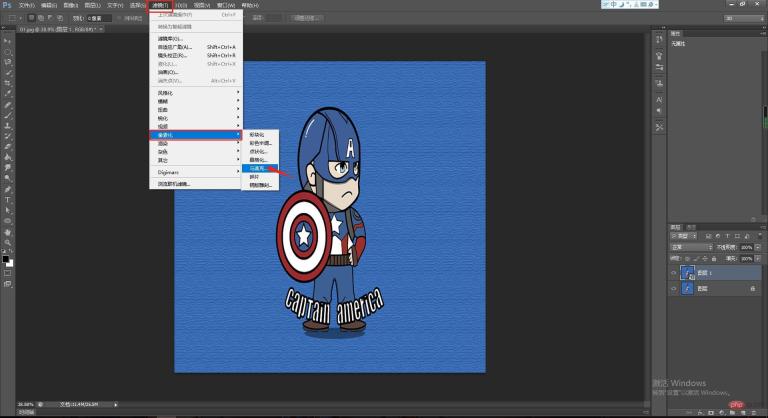This screenshot has width=768, height=418.
Task: Click the Photoshop Ps logo icon
Action: tap(7, 5)
